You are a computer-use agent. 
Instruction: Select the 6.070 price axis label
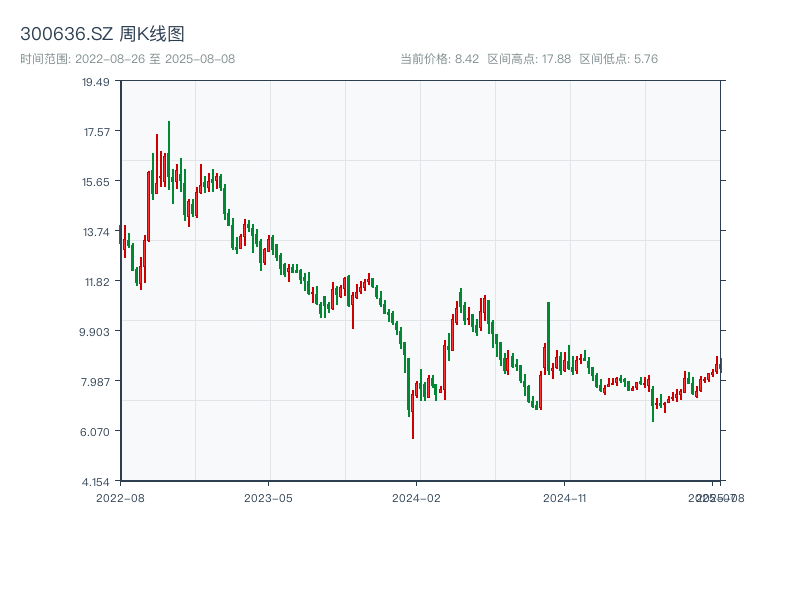(x=96, y=432)
